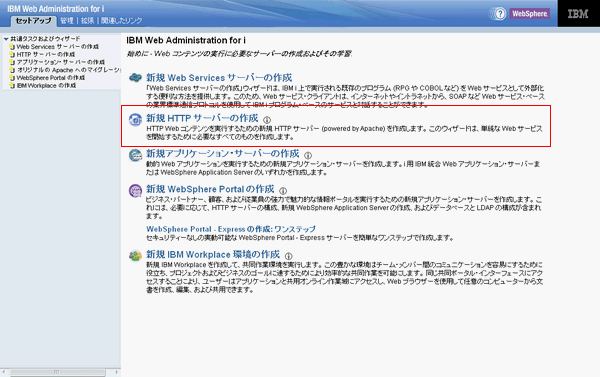600x377 pixels.
Task: Click the IBM Workplace people icon
Action: pyautogui.click(x=135, y=255)
